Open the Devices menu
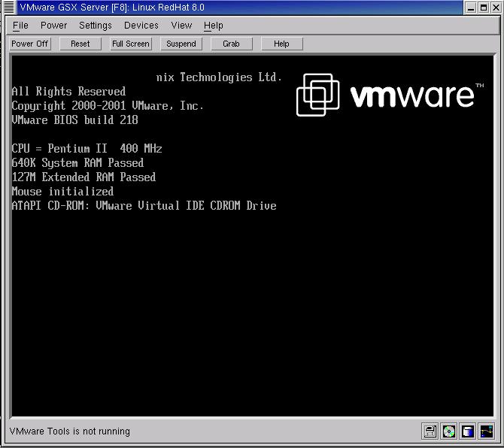 141,26
